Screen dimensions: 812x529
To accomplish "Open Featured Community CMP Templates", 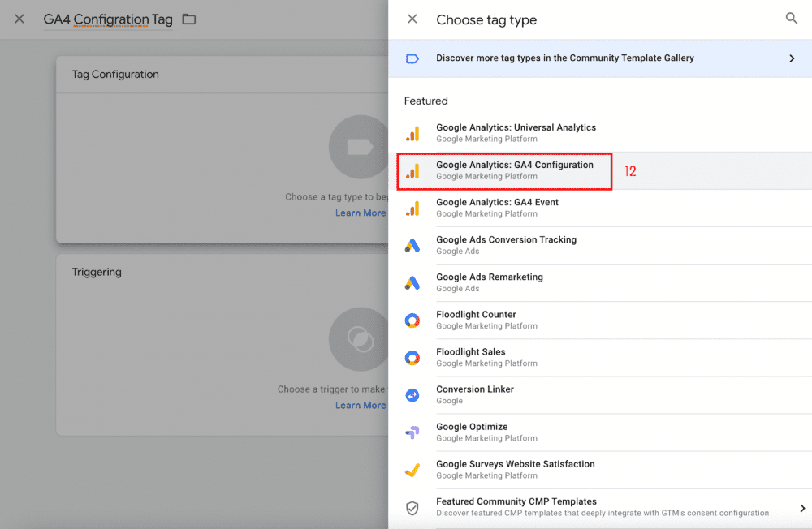I will click(600, 508).
